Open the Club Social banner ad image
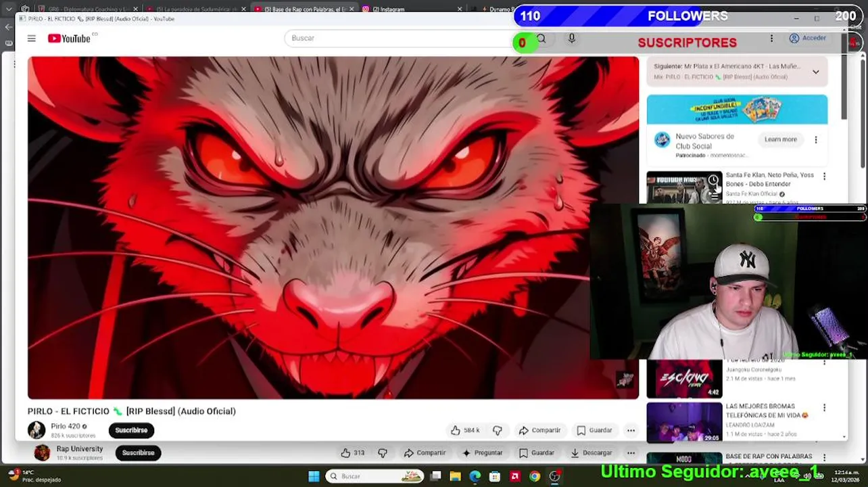The image size is (868, 487). click(x=737, y=110)
